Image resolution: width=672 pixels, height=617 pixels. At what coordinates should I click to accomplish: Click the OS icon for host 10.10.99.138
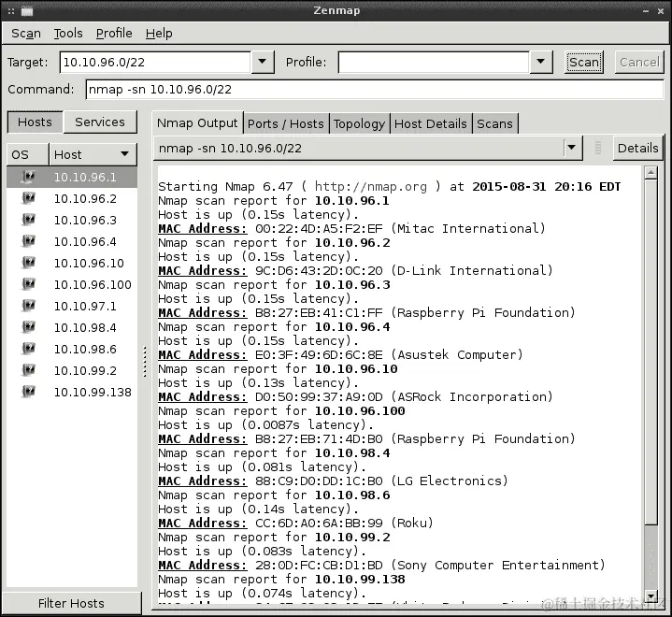(28, 392)
